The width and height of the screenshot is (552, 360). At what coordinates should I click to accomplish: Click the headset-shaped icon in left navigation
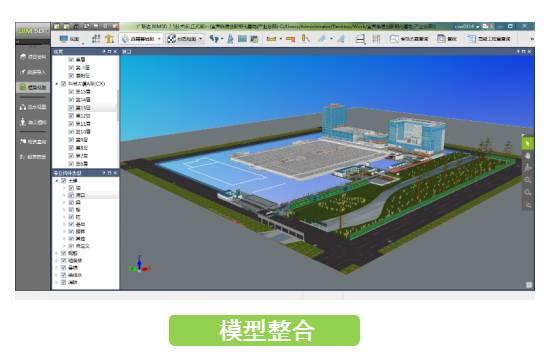pyautogui.click(x=23, y=107)
